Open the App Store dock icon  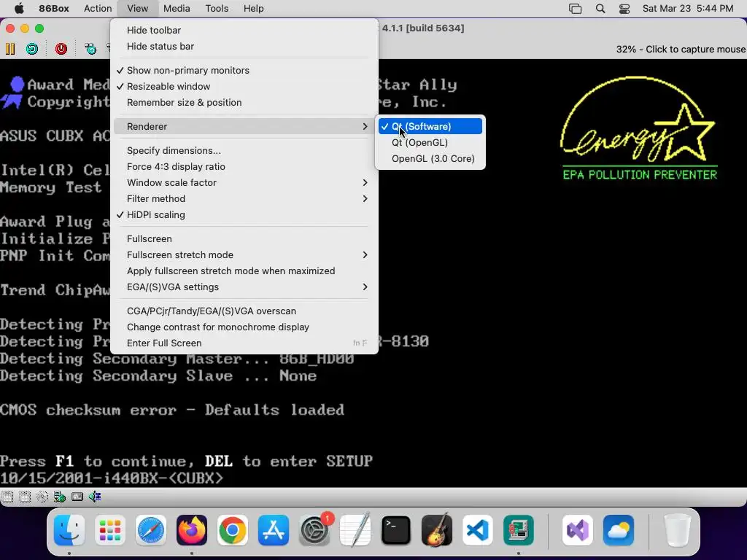click(274, 530)
